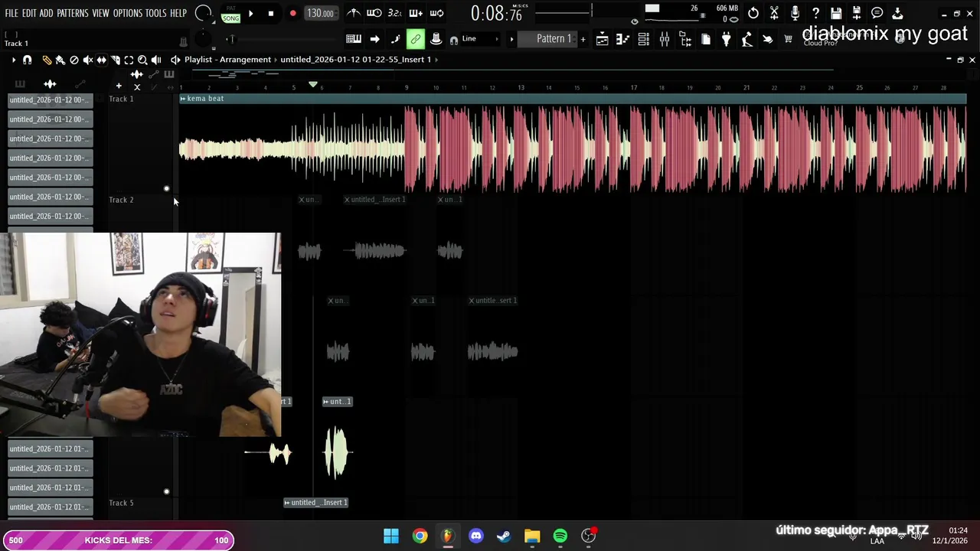Viewport: 980px width, 551px height.
Task: Select the Zoom magnifier tool
Action: click(142, 60)
